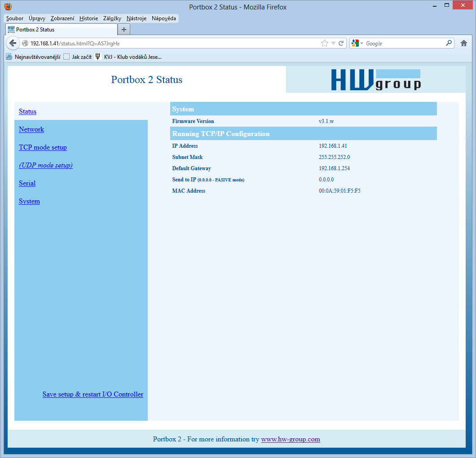Click IP address value 192.168.1.41
The height and width of the screenshot is (458, 476).
[x=333, y=145]
